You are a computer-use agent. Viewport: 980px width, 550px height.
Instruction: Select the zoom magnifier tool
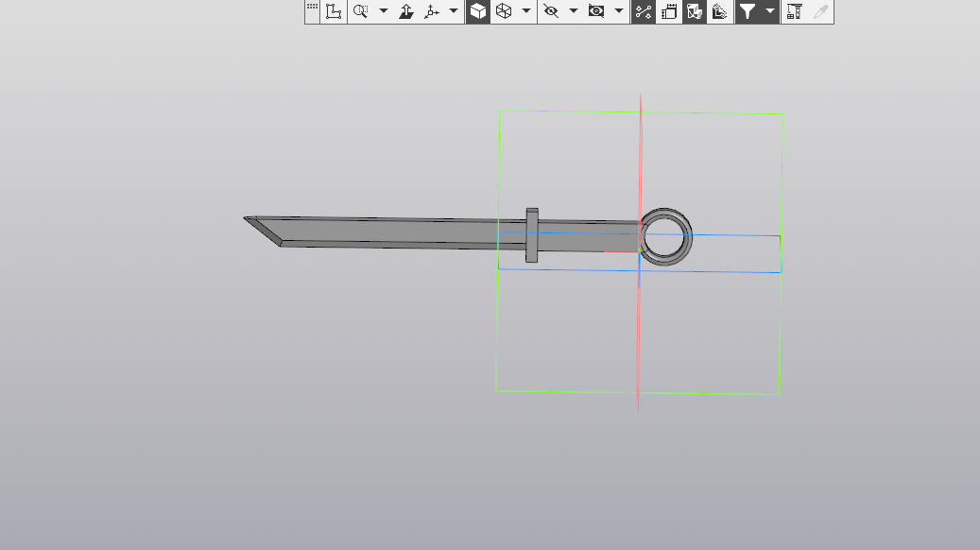tap(361, 11)
